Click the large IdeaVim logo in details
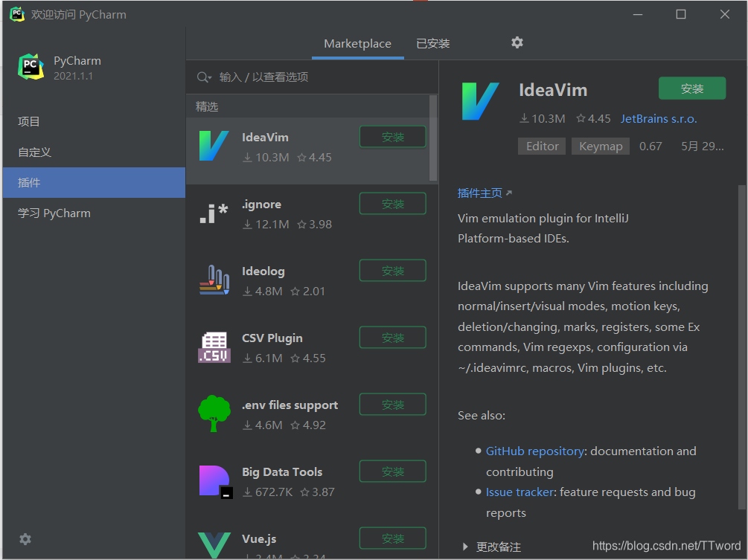Screen dimensions: 748x560 click(480, 101)
